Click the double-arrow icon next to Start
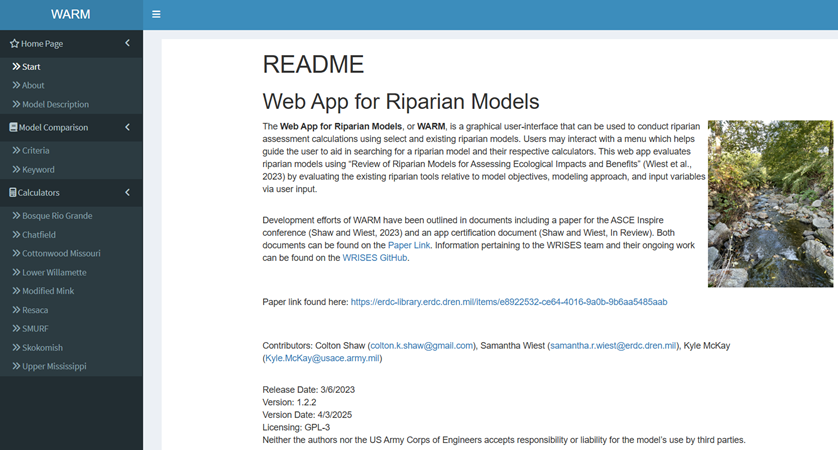 [x=16, y=66]
